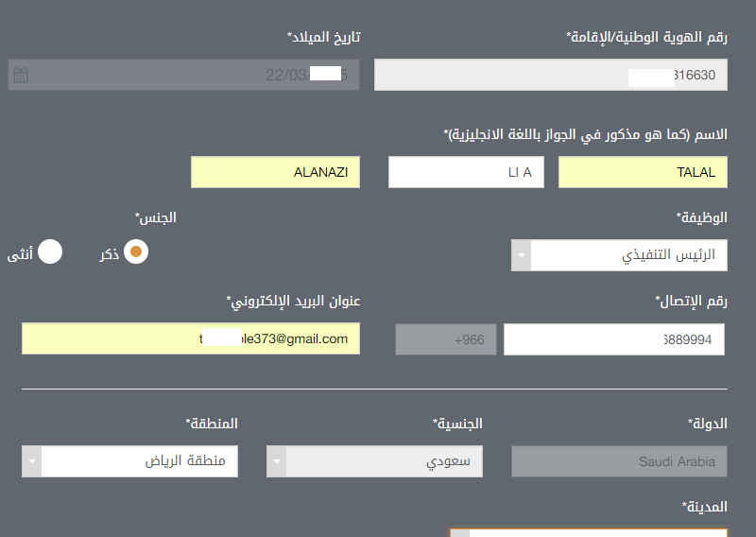The height and width of the screenshot is (537, 756).
Task: Open the job title الرئيس التنفيذي combo box
Action: tap(619, 255)
